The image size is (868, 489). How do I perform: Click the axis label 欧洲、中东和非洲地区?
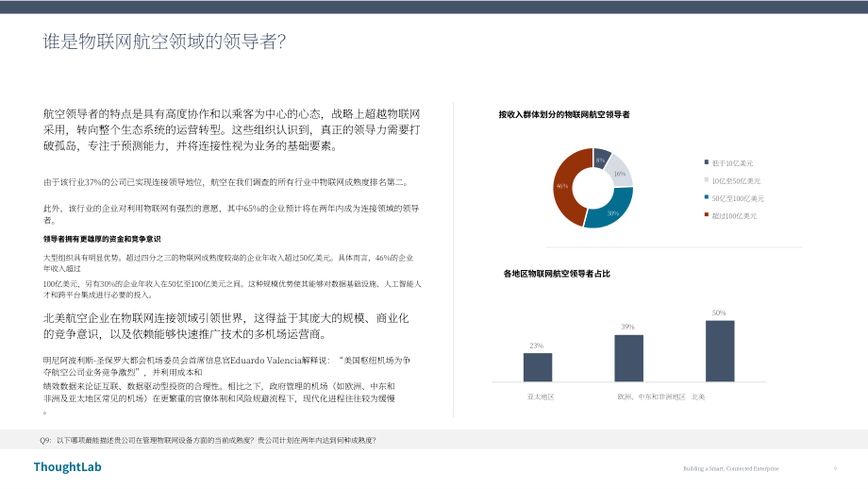(652, 397)
